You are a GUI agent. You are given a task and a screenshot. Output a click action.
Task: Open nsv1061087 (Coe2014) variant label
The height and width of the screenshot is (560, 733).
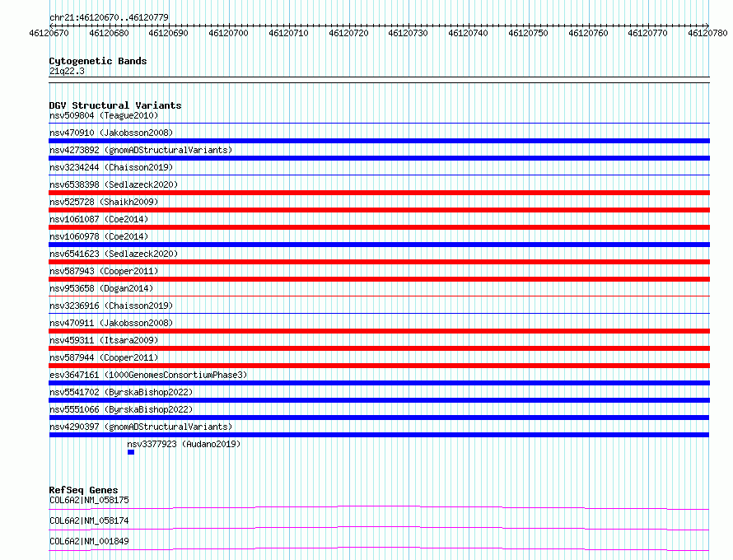point(99,219)
